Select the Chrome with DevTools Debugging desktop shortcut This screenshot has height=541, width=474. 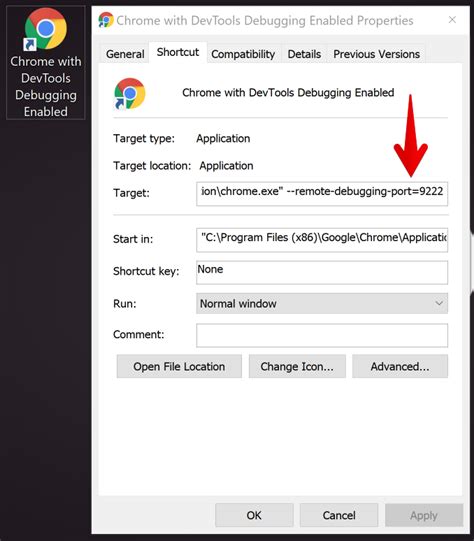(46, 63)
